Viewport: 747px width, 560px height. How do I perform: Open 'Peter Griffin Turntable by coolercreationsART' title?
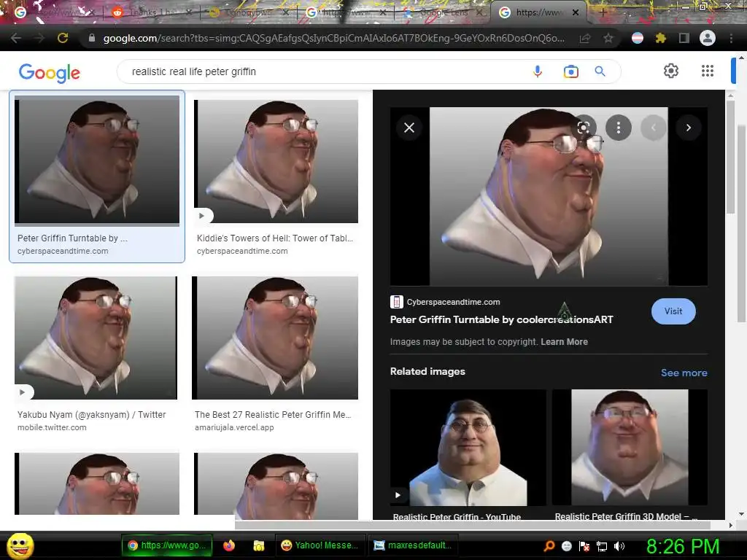(x=501, y=319)
